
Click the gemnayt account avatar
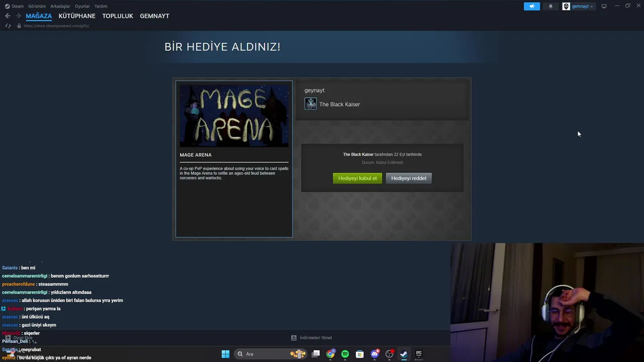tap(566, 6)
